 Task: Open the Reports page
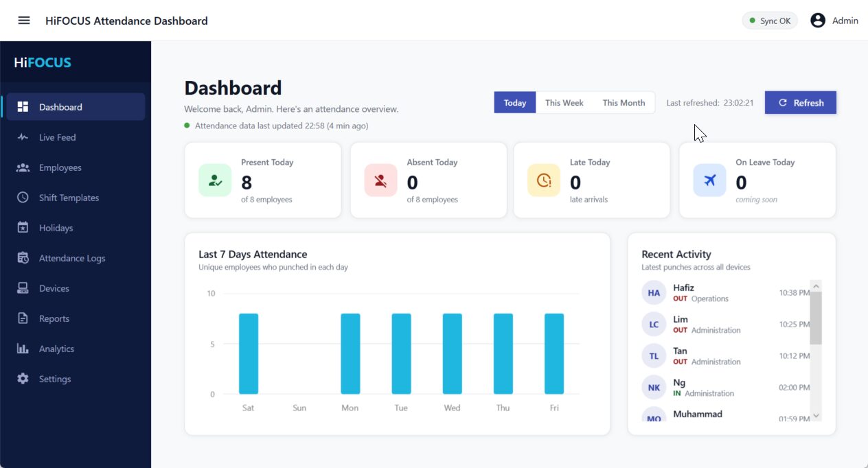point(76,318)
